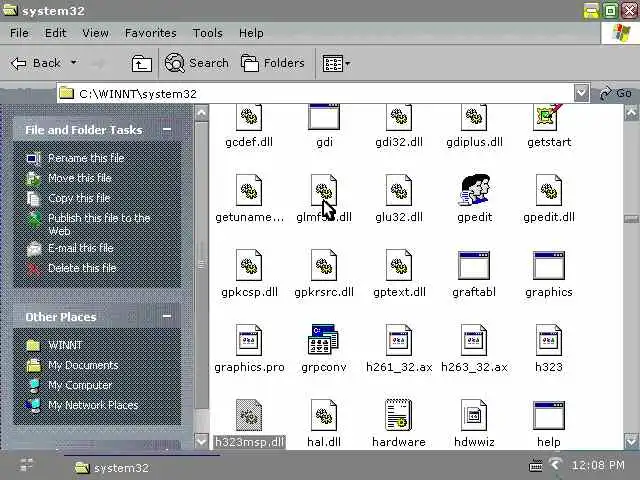
Task: Select the getuname file icon
Action: (249, 190)
